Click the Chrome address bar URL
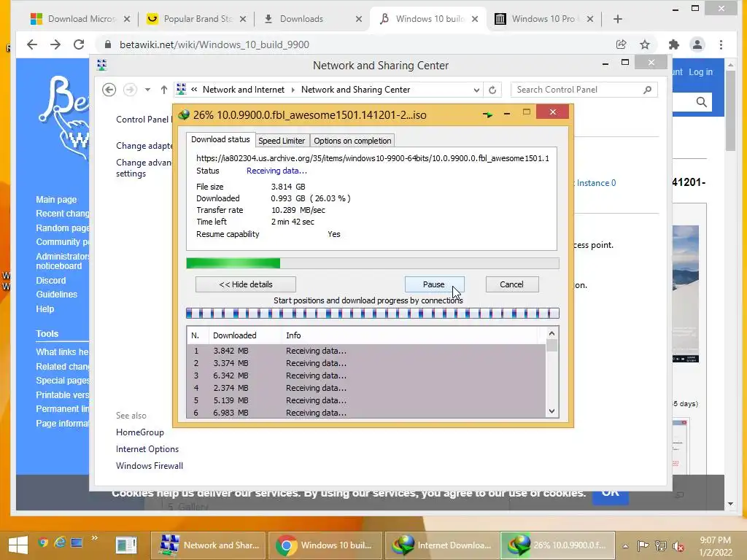The height and width of the screenshot is (560, 747). click(214, 44)
